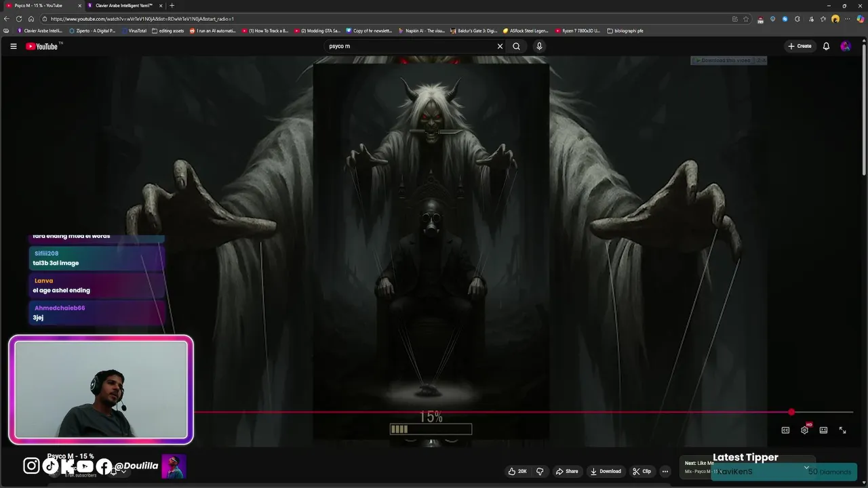The width and height of the screenshot is (868, 488).
Task: Click the Download button below the video
Action: point(606,471)
